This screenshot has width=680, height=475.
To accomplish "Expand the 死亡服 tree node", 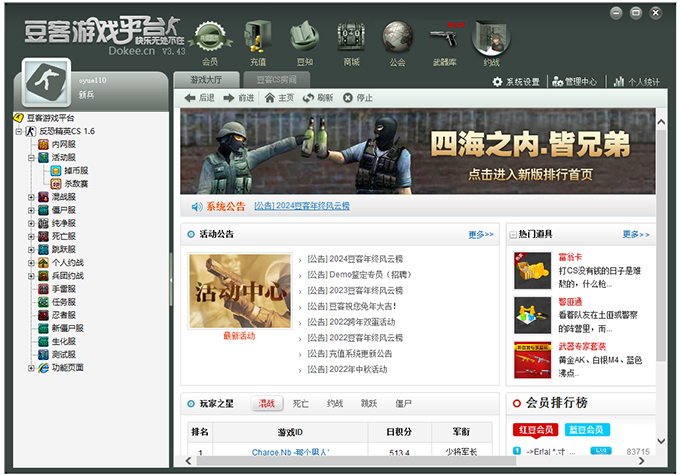I will point(31,236).
